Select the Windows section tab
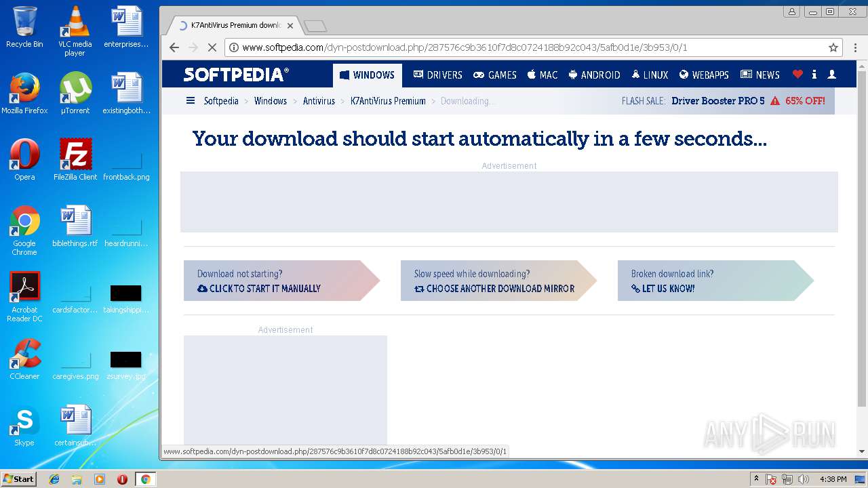The width and height of the screenshot is (868, 488). (367, 75)
